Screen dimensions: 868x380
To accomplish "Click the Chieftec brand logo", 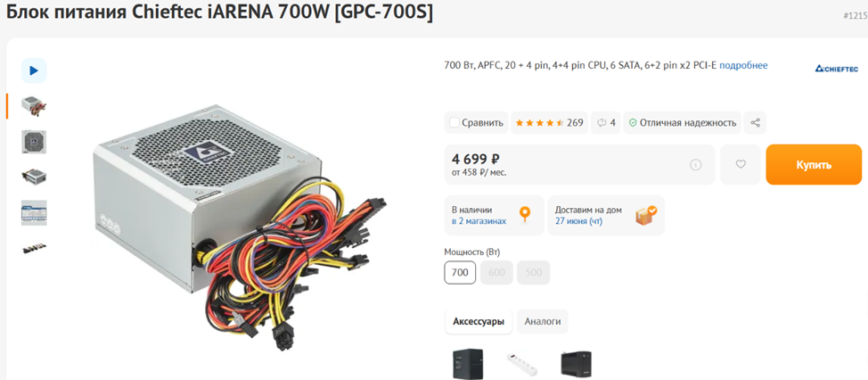I will pyautogui.click(x=837, y=69).
